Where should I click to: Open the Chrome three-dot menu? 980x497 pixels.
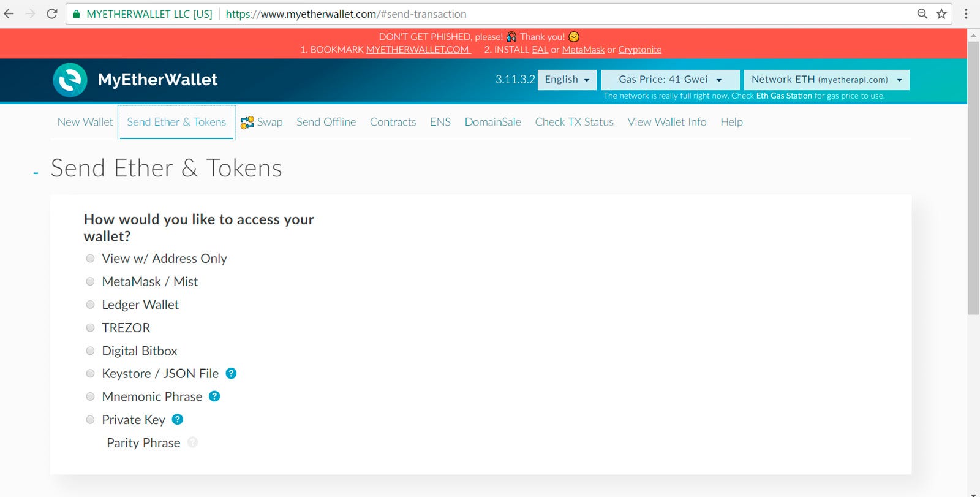click(x=966, y=13)
